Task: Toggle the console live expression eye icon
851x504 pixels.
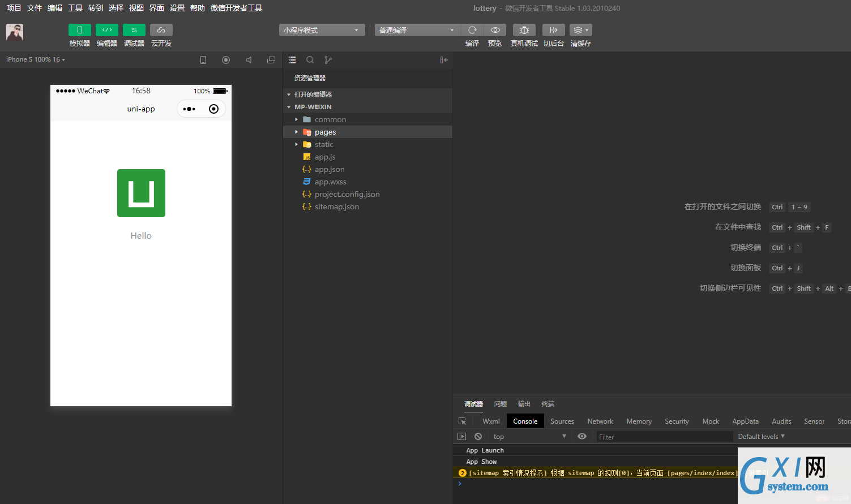Action: pos(582,437)
